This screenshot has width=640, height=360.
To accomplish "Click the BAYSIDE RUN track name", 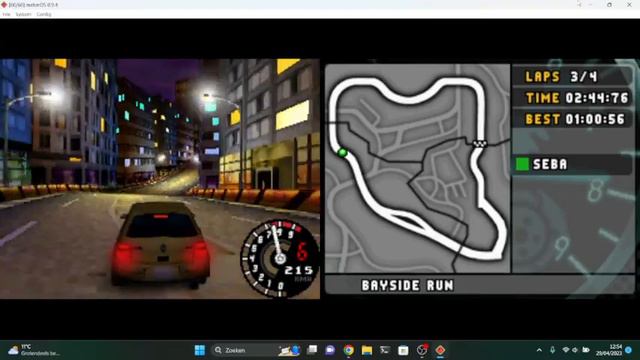I will coord(407,285).
